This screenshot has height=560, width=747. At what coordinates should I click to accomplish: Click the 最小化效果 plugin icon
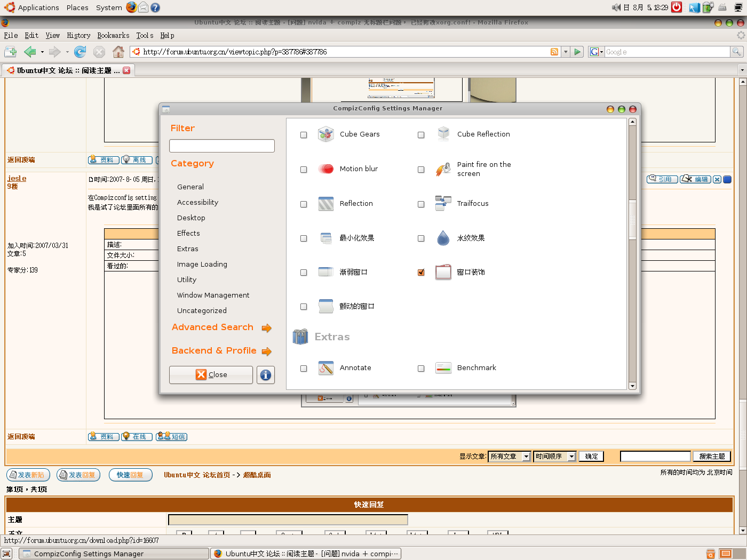[x=325, y=238]
